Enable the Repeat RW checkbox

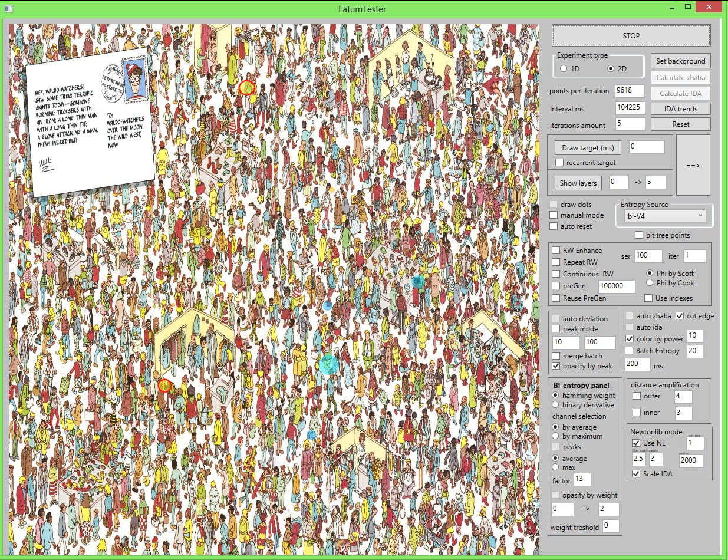556,262
